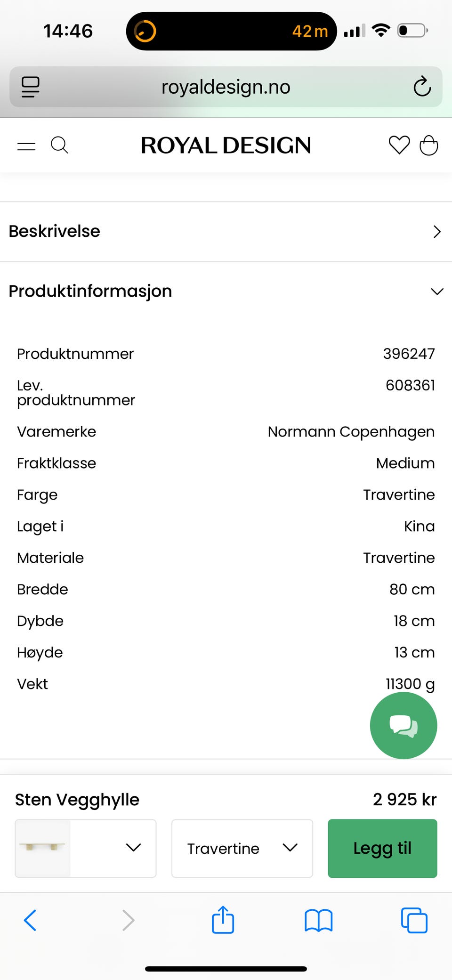This screenshot has width=452, height=980.
Task: Tap the timer activity in Dynamic Island
Action: (231, 31)
